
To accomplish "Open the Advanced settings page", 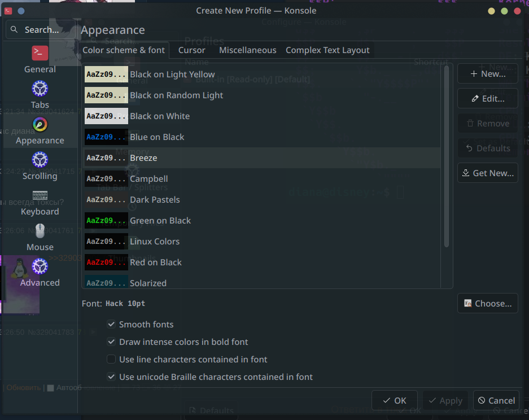I will 40,273.
